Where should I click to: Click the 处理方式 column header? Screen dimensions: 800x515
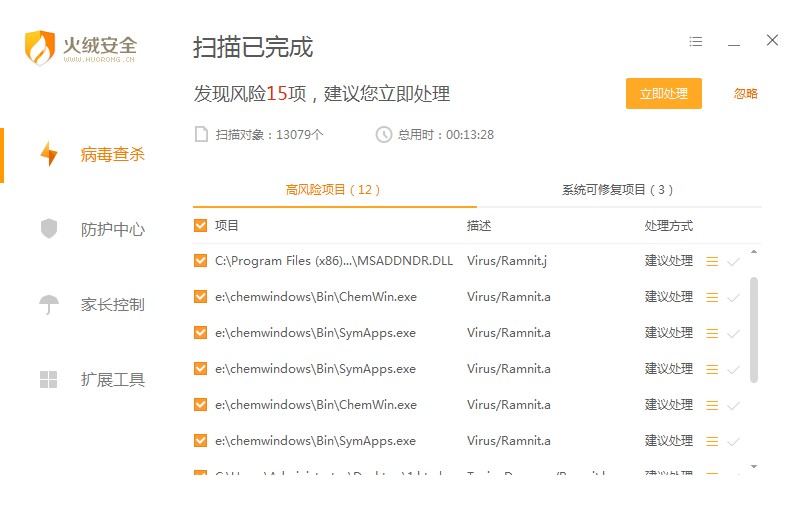[668, 226]
